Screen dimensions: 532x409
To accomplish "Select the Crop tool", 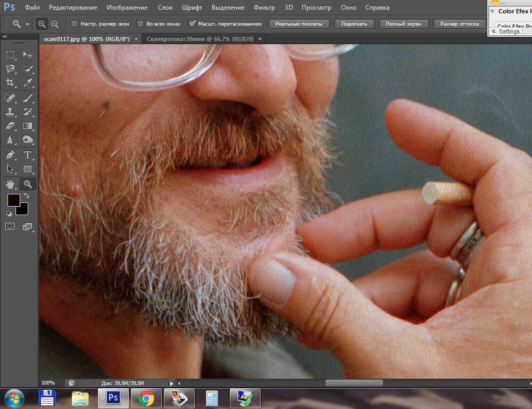I will pyautogui.click(x=10, y=83).
